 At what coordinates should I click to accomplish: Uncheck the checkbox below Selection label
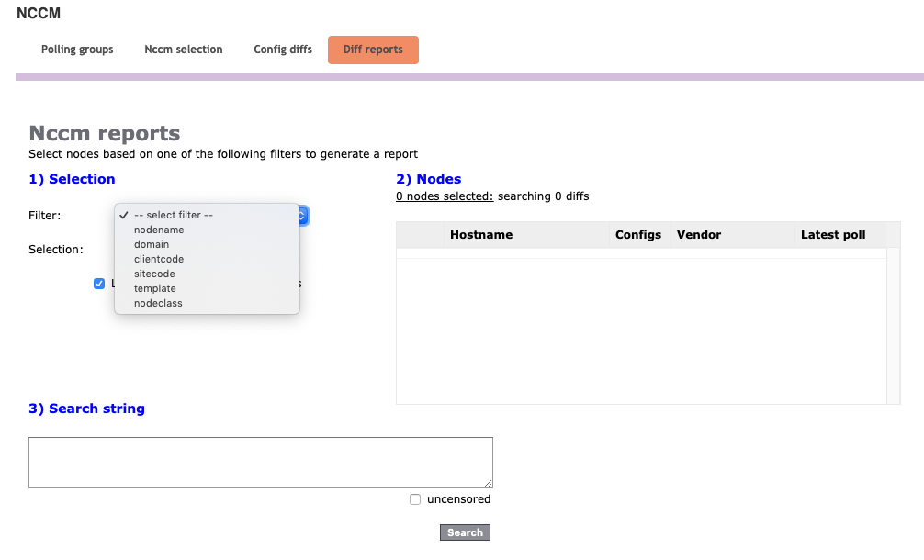tap(99, 284)
